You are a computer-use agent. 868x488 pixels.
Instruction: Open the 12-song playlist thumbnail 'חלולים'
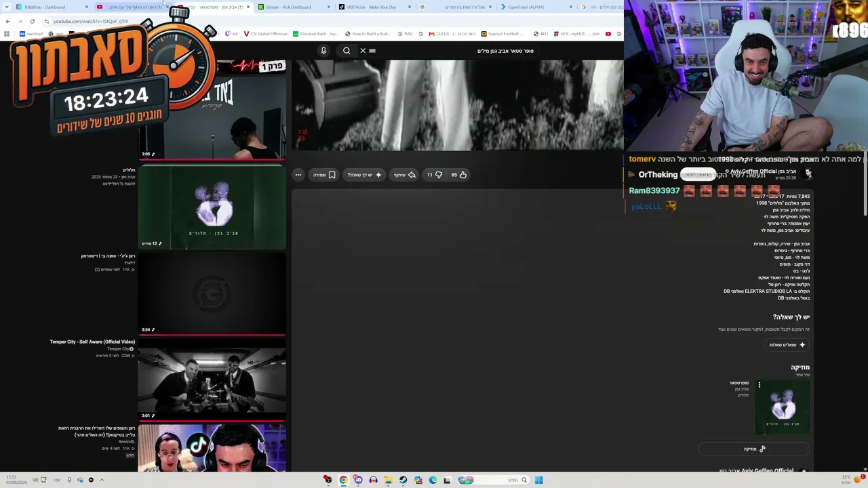click(212, 207)
